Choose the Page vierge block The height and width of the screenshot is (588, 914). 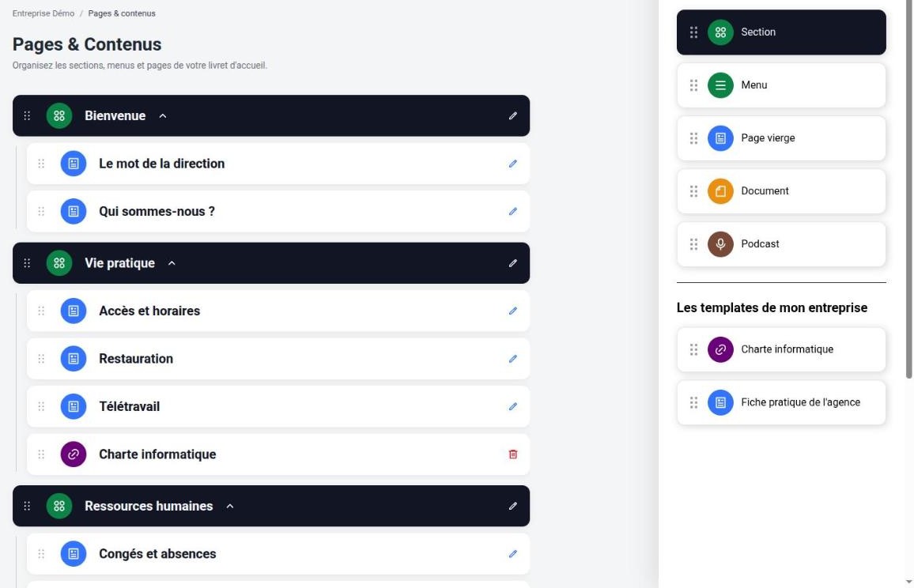coord(781,138)
